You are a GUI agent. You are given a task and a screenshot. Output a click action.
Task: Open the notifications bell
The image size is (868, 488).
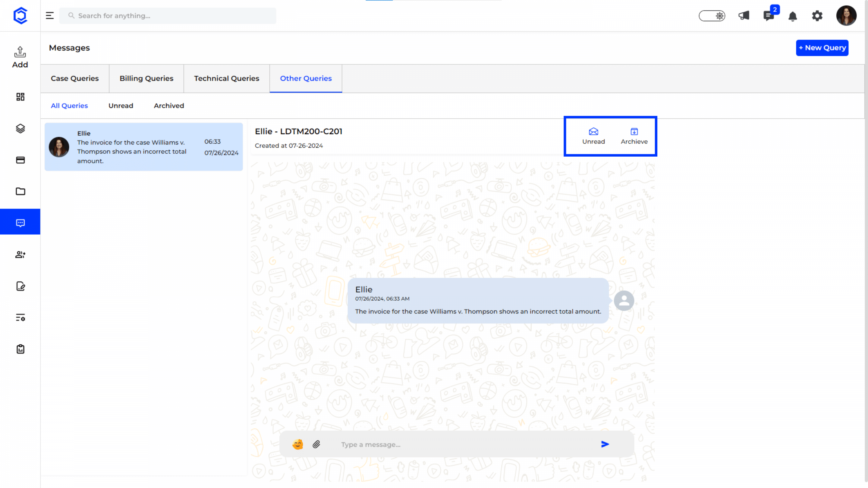[793, 16]
